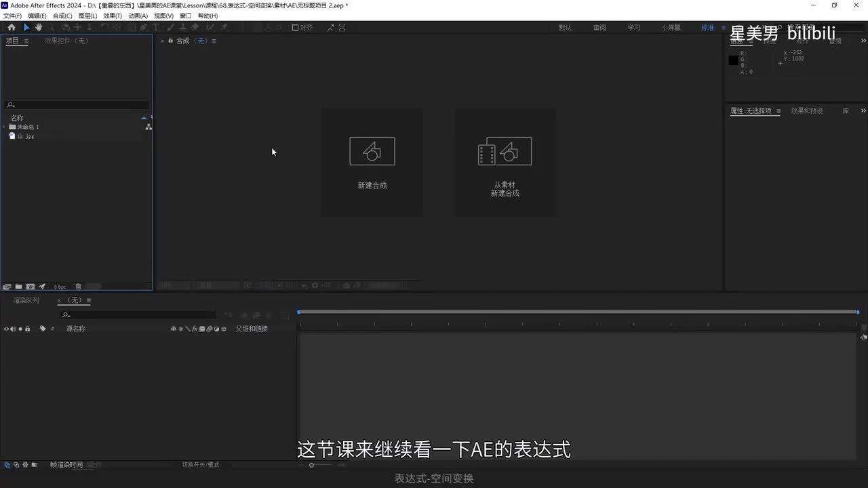Viewport: 868px width, 488px height.
Task: Click the Interpret Footage icon in project panel
Action: [x=7, y=287]
